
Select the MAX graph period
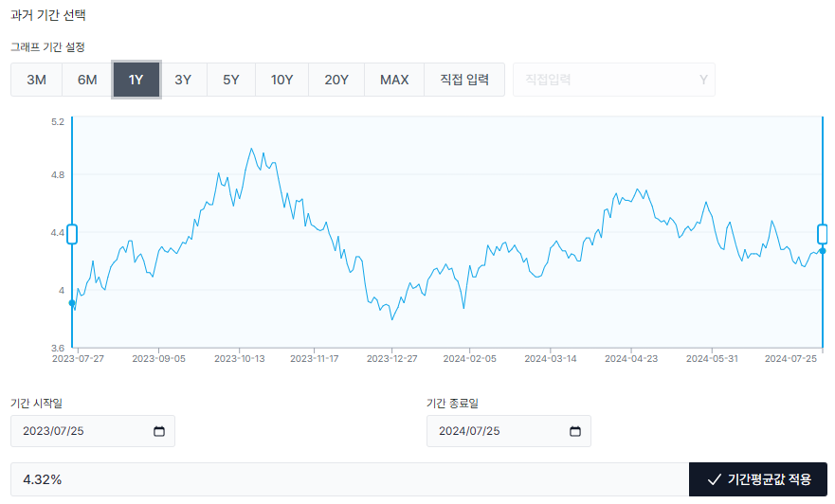point(394,80)
